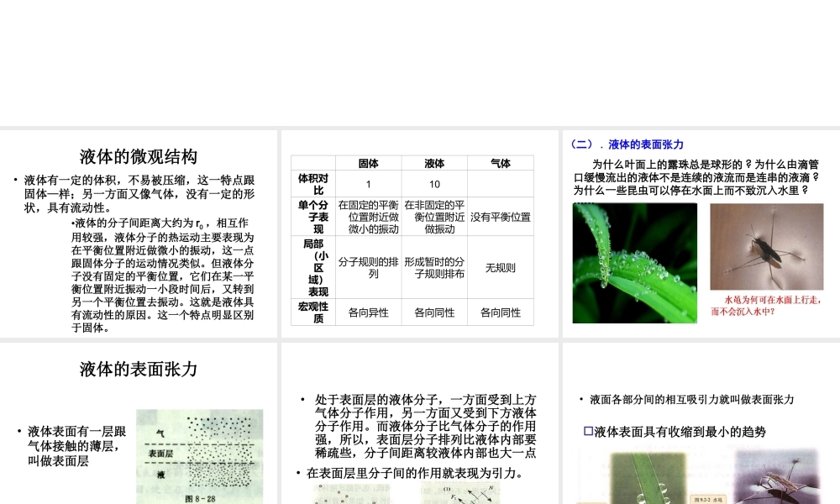This screenshot has height=504, width=840.
Task: Click the 各向同性 cell in the 液体 column
Action: tap(434, 312)
